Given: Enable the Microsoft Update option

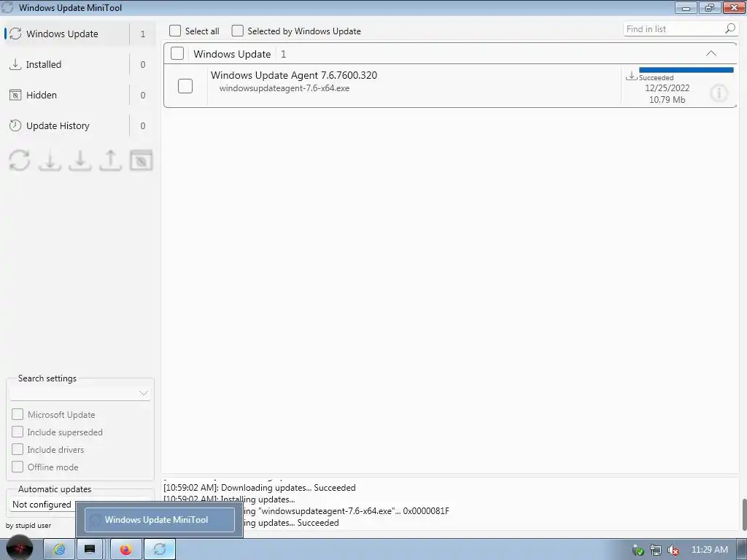Looking at the screenshot, I should (18, 414).
